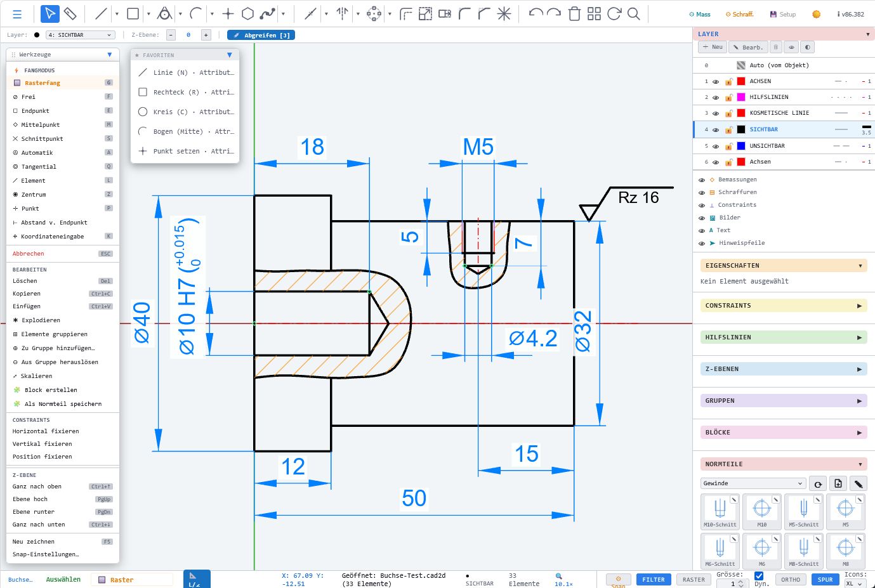Toggle lock on SICHTBAR layer
The width and height of the screenshot is (875, 588).
pyautogui.click(x=729, y=130)
